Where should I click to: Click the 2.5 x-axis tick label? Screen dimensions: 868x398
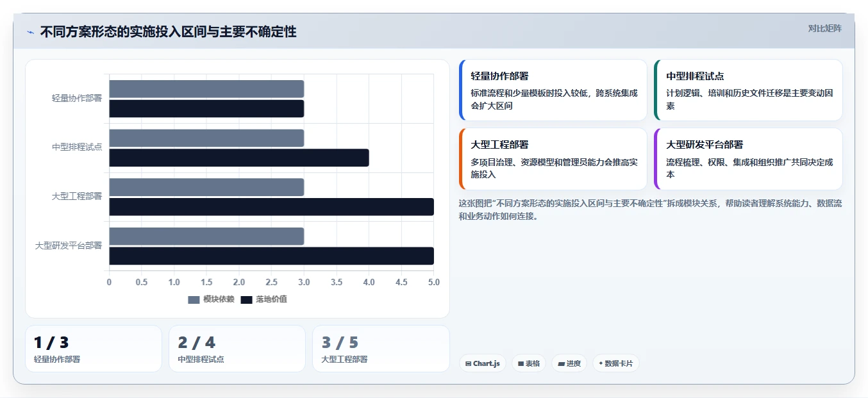272,282
